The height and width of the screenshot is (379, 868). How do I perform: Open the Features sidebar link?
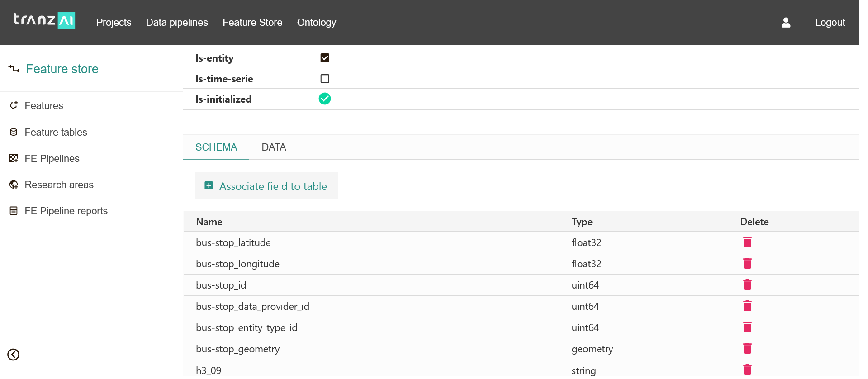click(44, 105)
